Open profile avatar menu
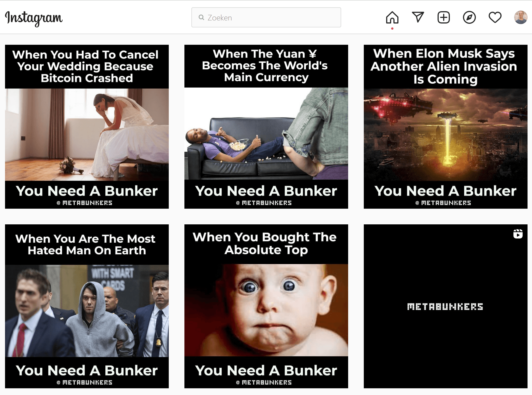The image size is (532, 395). [x=521, y=17]
